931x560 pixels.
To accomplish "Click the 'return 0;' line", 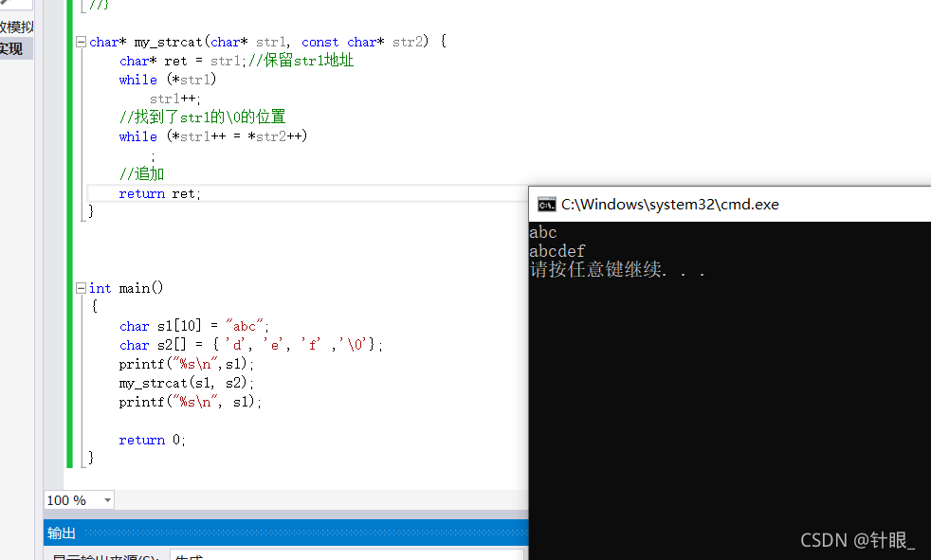I will 152,441.
